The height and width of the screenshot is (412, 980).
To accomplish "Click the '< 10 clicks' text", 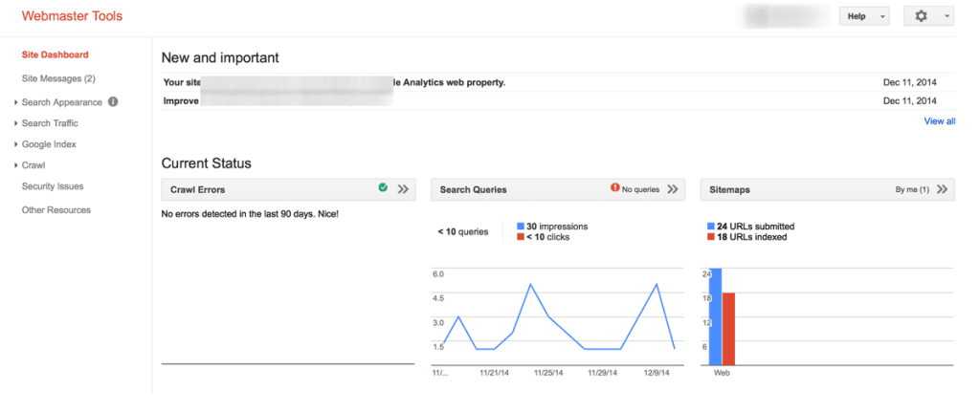I will [548, 237].
